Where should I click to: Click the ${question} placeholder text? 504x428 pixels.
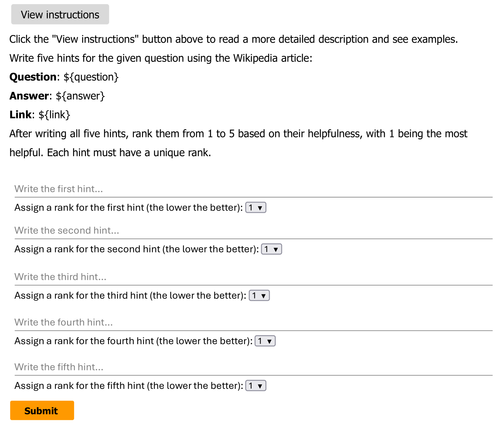tap(91, 77)
